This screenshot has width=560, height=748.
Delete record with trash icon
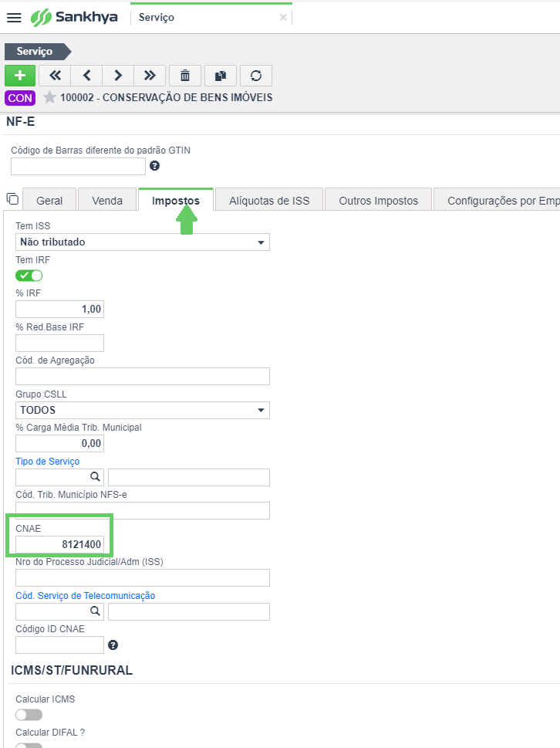pos(185,76)
